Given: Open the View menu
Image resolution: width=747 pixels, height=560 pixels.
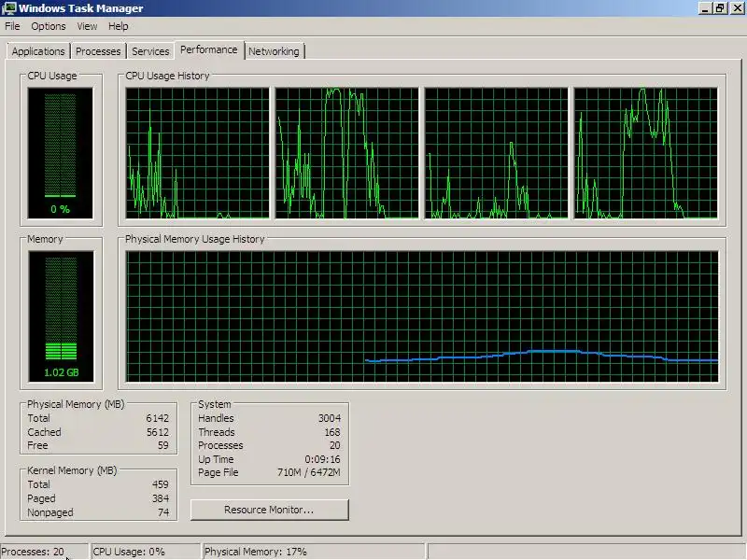Looking at the screenshot, I should (x=87, y=26).
